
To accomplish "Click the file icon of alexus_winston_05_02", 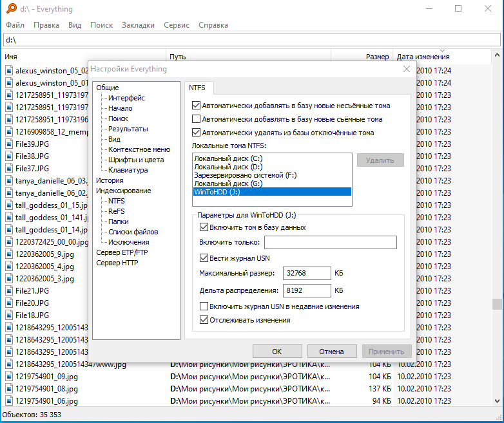I will 9,70.
